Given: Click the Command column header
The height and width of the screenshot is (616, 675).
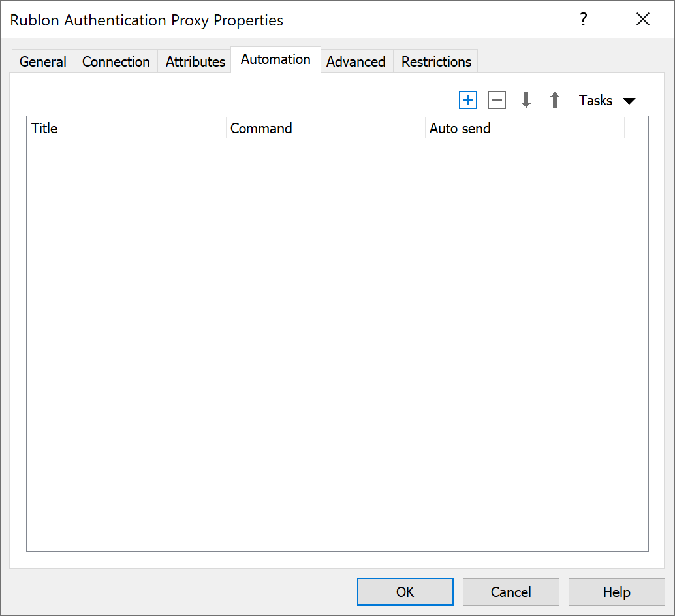Looking at the screenshot, I should pyautogui.click(x=325, y=128).
